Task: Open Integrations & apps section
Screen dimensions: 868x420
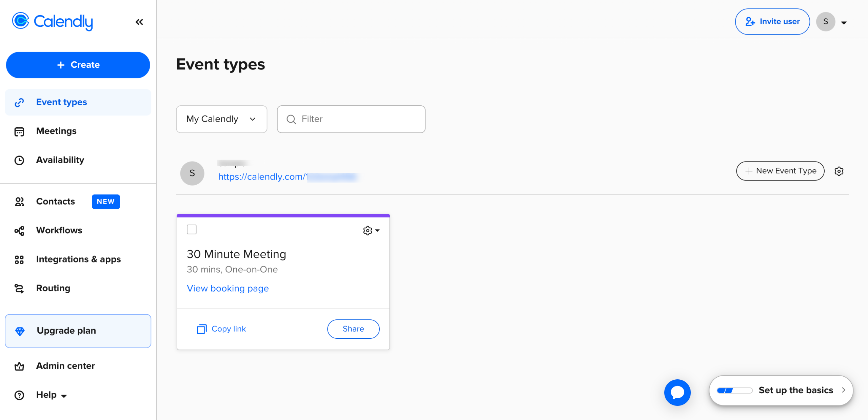Action: pos(78,259)
